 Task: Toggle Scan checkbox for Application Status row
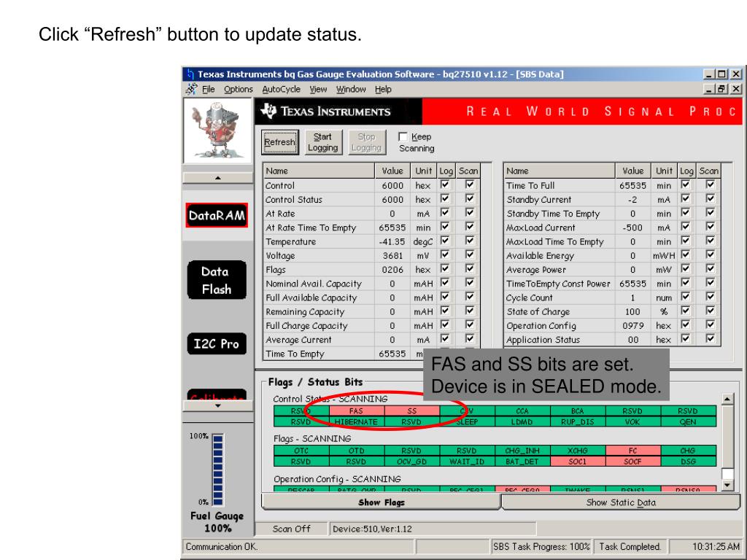click(711, 339)
